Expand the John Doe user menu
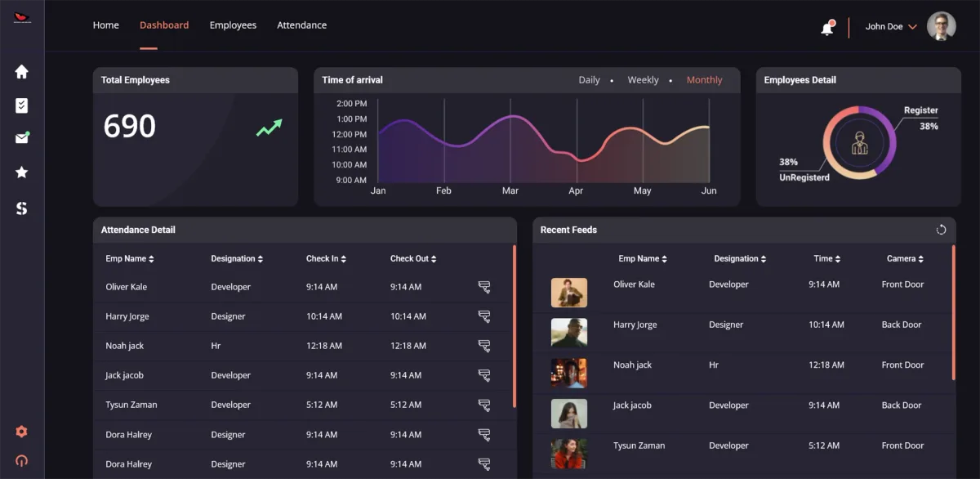Image resolution: width=980 pixels, height=479 pixels. pos(912,27)
